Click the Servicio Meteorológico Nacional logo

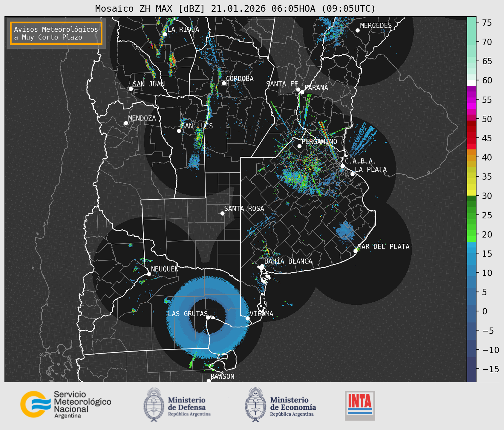point(65,404)
